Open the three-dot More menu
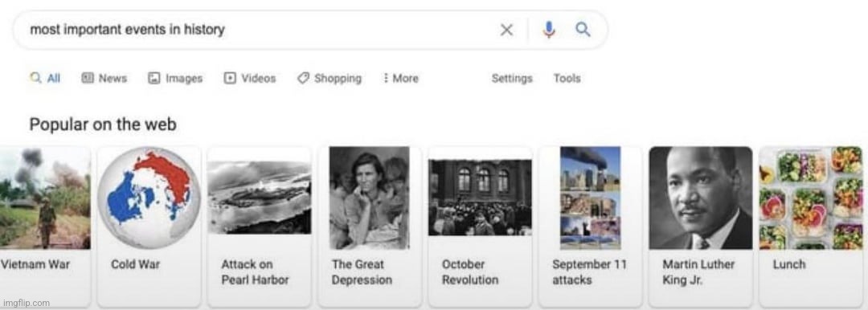The width and height of the screenshot is (868, 310). (400, 79)
